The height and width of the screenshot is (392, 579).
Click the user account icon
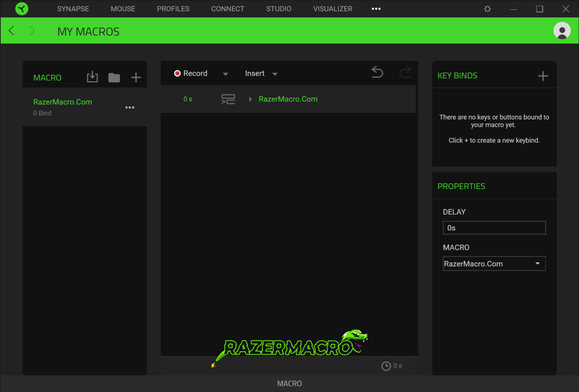pos(562,31)
